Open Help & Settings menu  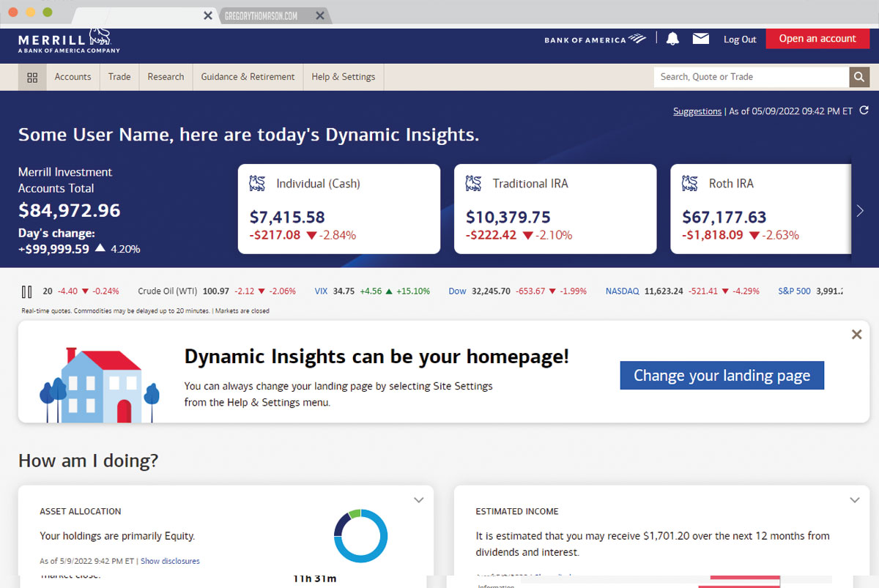343,77
